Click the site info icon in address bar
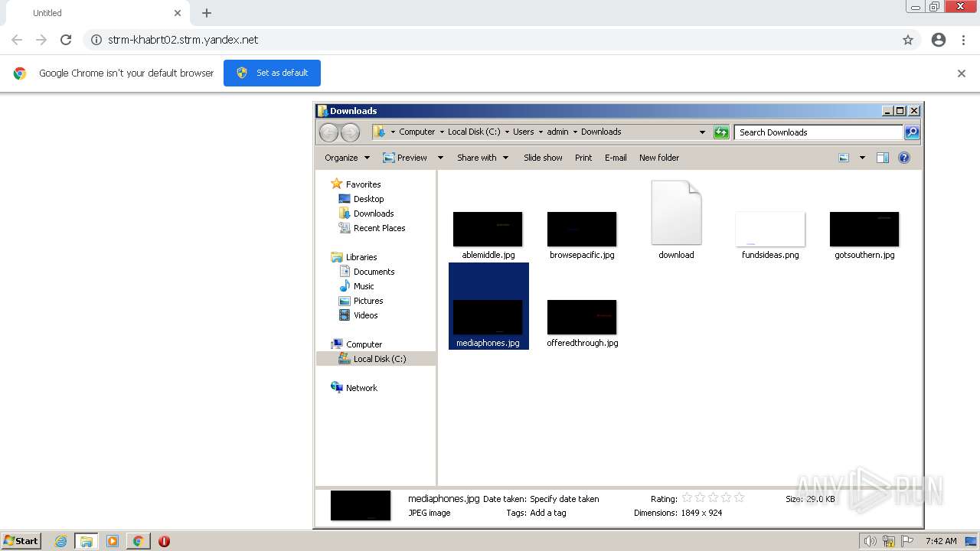 (x=96, y=40)
